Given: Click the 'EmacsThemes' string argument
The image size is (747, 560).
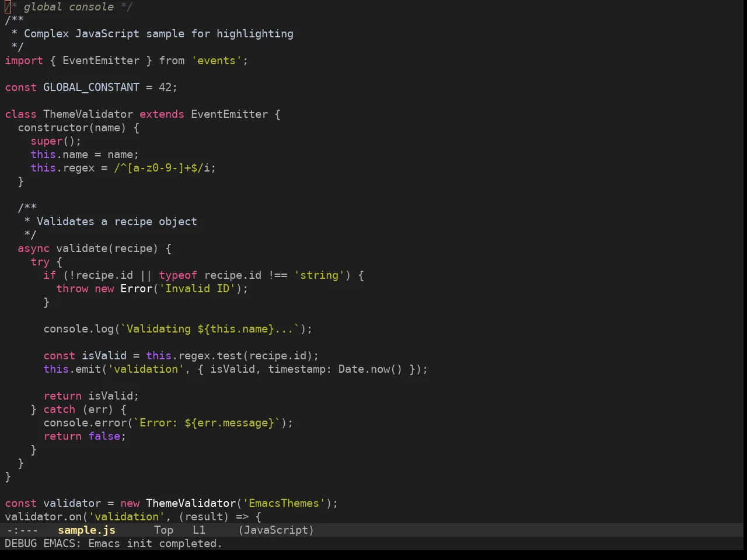Looking at the screenshot, I should [284, 503].
